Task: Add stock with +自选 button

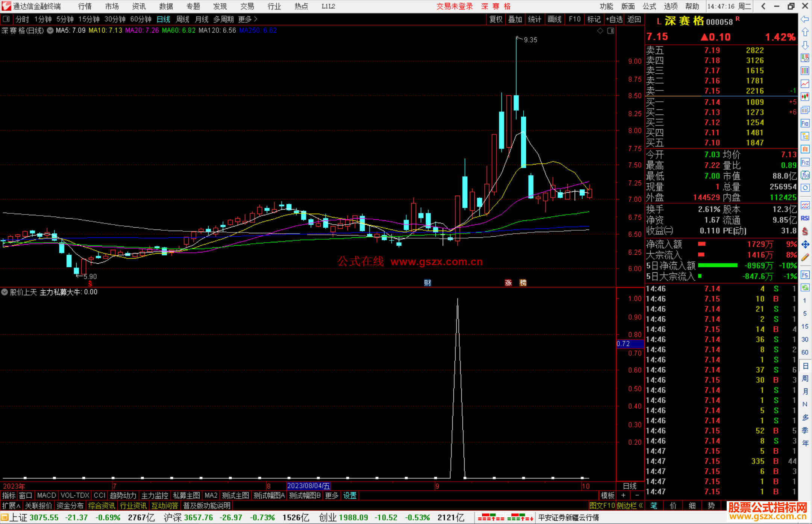Action: click(614, 19)
